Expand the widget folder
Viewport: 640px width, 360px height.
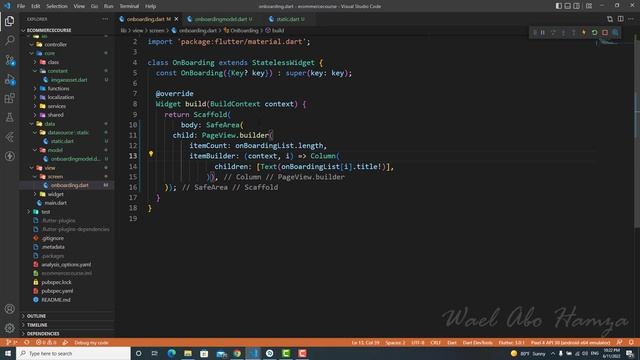click(67, 194)
